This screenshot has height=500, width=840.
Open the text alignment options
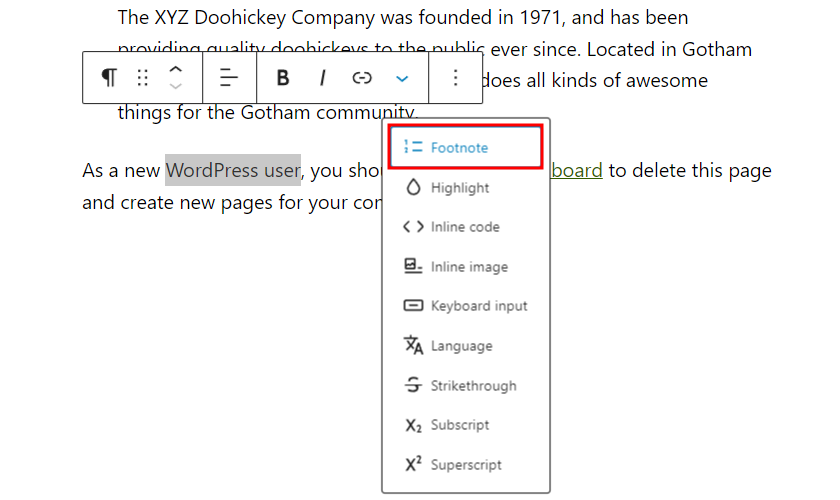click(x=229, y=78)
